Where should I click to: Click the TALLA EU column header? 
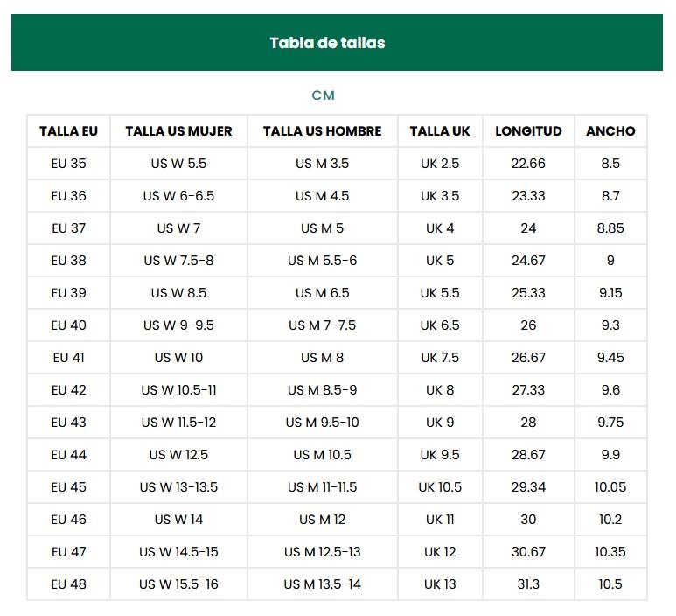(68, 131)
